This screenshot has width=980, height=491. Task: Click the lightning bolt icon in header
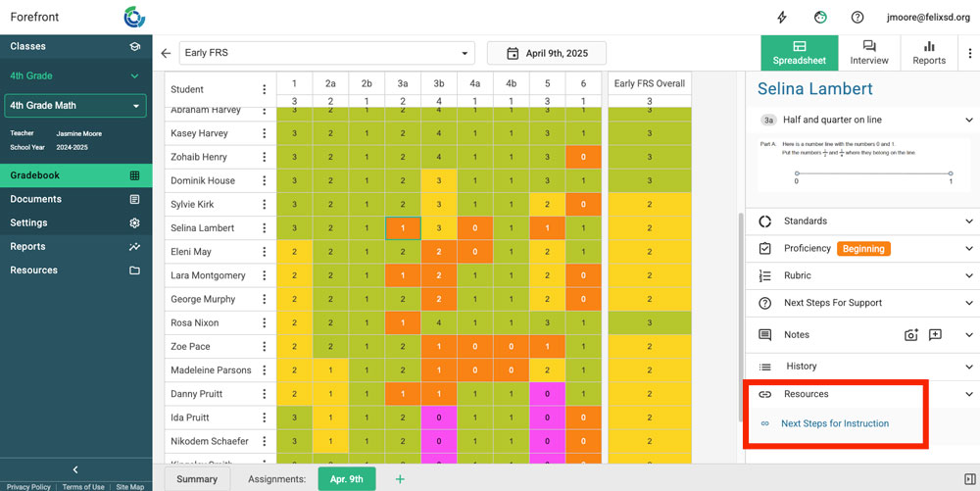[x=782, y=18]
